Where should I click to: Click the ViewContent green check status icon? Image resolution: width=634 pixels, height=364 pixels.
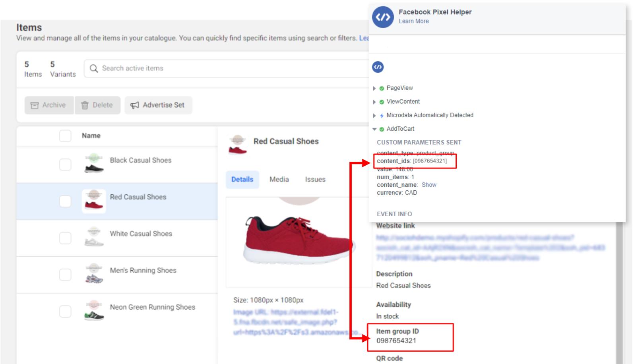pyautogui.click(x=382, y=102)
